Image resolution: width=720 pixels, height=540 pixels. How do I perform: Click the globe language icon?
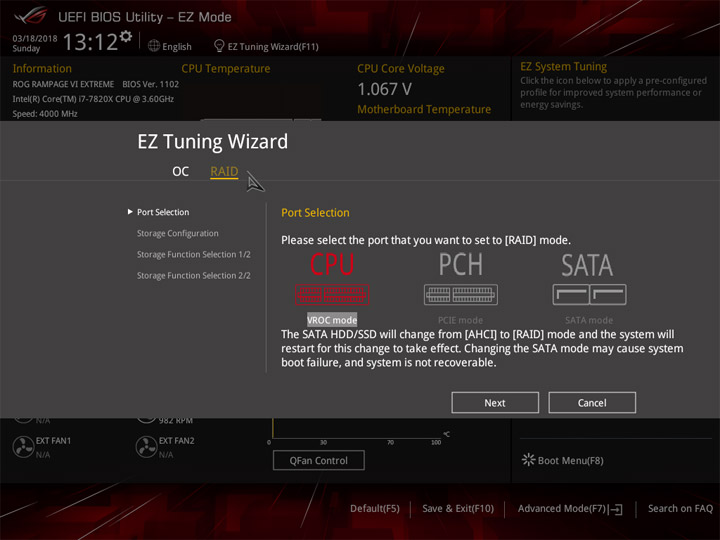point(154,46)
